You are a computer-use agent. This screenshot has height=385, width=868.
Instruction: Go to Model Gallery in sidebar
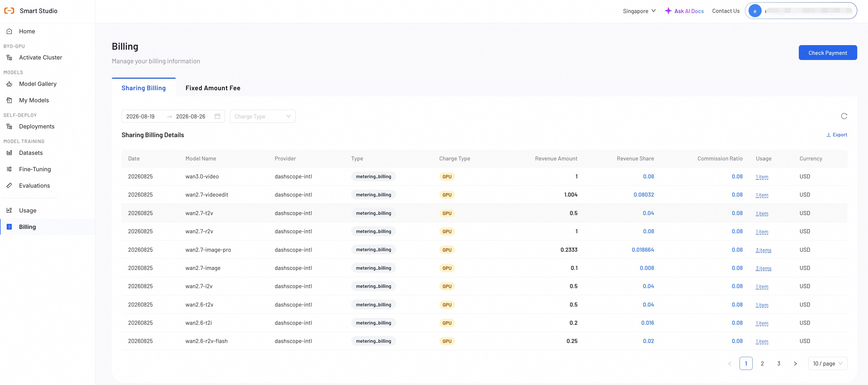click(x=38, y=84)
